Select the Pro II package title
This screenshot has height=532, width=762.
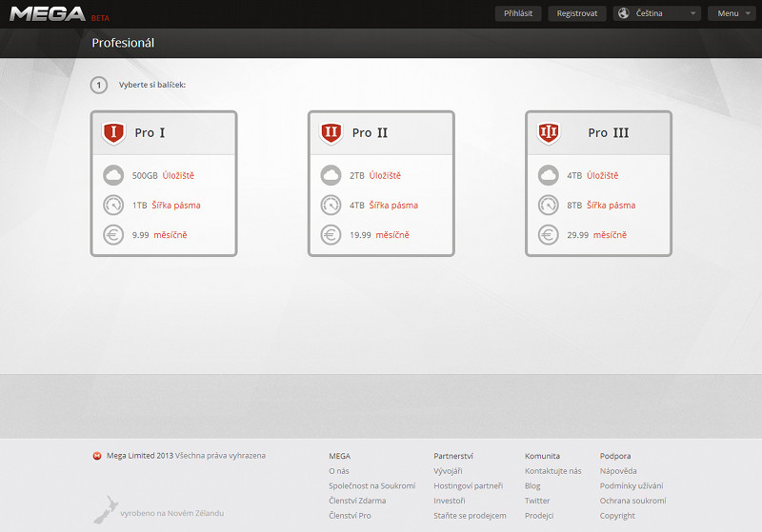370,132
